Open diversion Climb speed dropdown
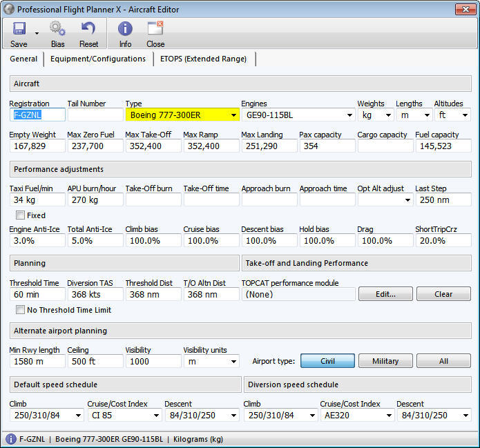Viewport: 480px width, 448px height. click(x=280, y=416)
